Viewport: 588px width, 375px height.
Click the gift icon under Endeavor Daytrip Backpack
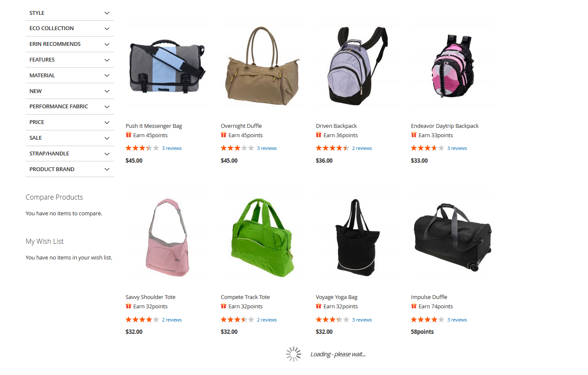click(414, 135)
